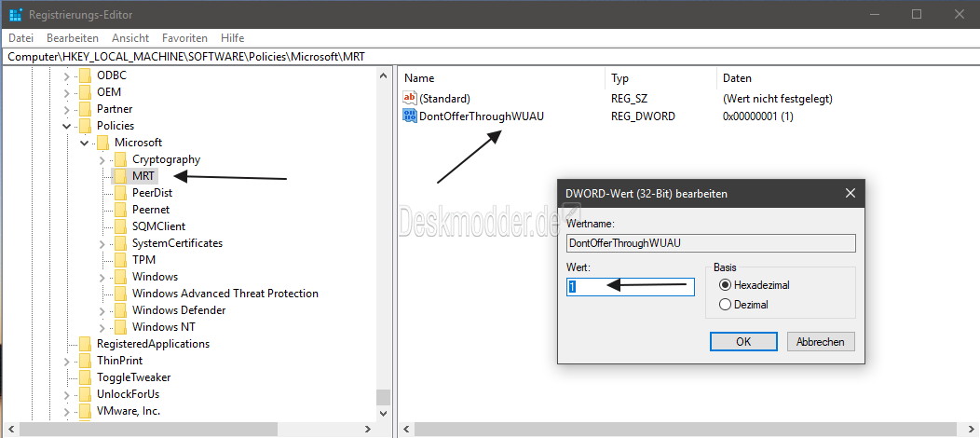Screen dimensions: 980x438
Task: Select the Microsoft folder icon
Action: (103, 143)
